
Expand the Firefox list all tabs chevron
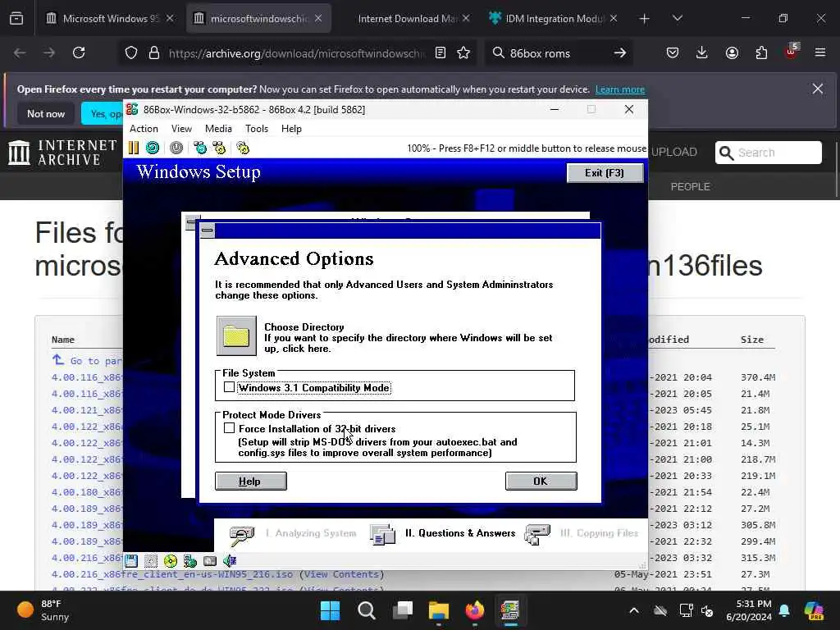677,18
